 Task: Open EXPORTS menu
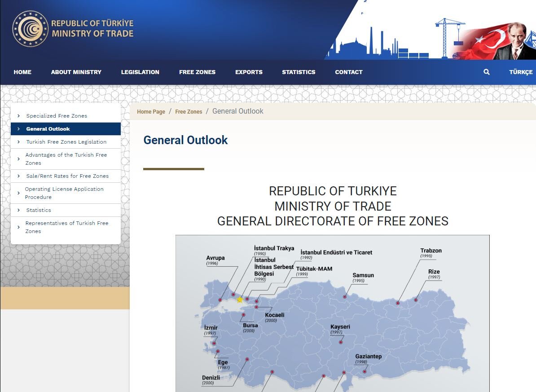pos(249,72)
